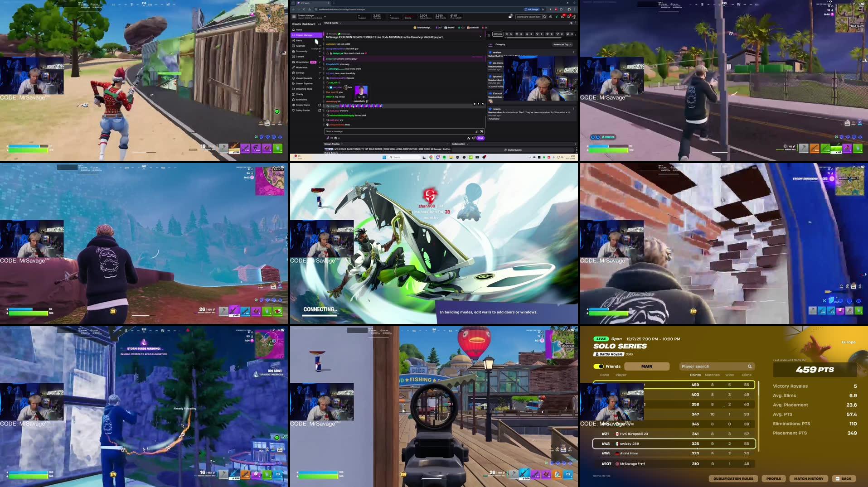Click the Invite Guests button

pyautogui.click(x=514, y=149)
